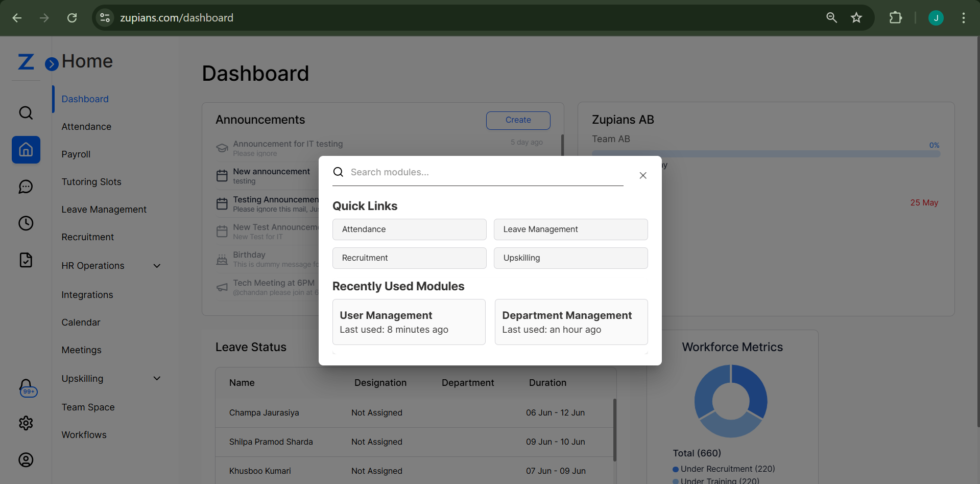Open Chrome three-dot menu

(964, 18)
